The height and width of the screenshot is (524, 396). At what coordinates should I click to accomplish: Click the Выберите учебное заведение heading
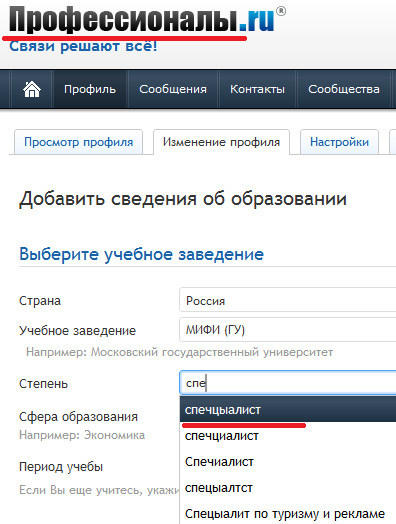(x=141, y=254)
